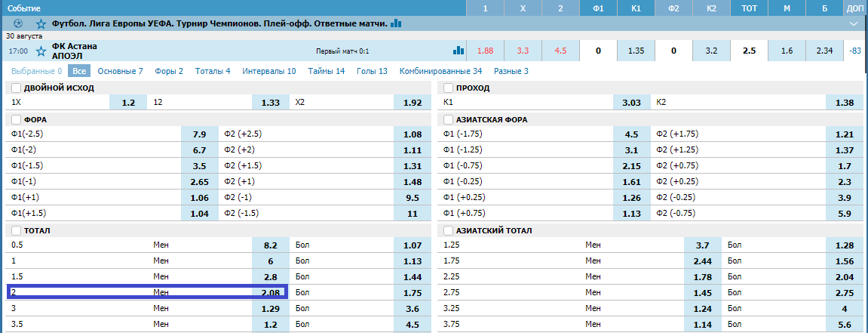Bet on home win odds 1.88
This screenshot has width=868, height=333.
click(x=485, y=51)
